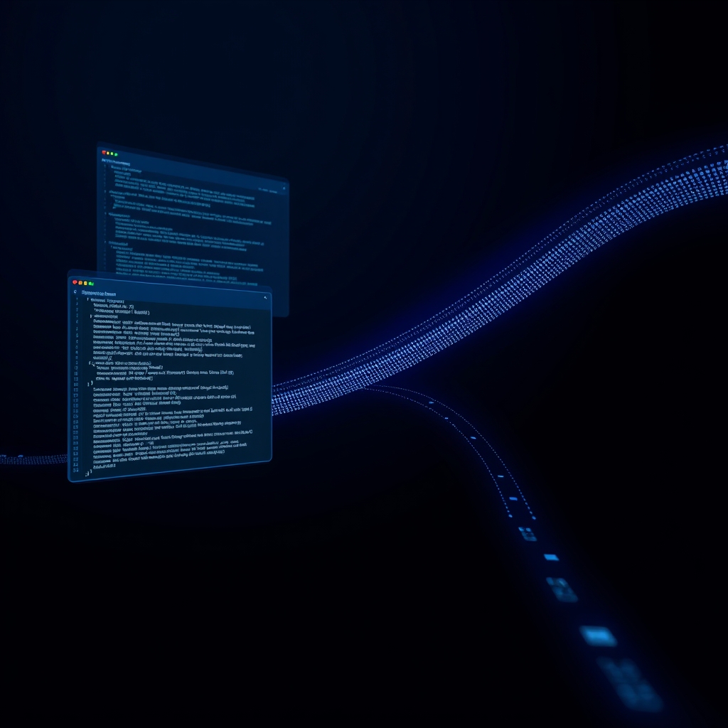This screenshot has width=728, height=728.
Task: Click small icon at rear window's top-right
Action: 284,188
